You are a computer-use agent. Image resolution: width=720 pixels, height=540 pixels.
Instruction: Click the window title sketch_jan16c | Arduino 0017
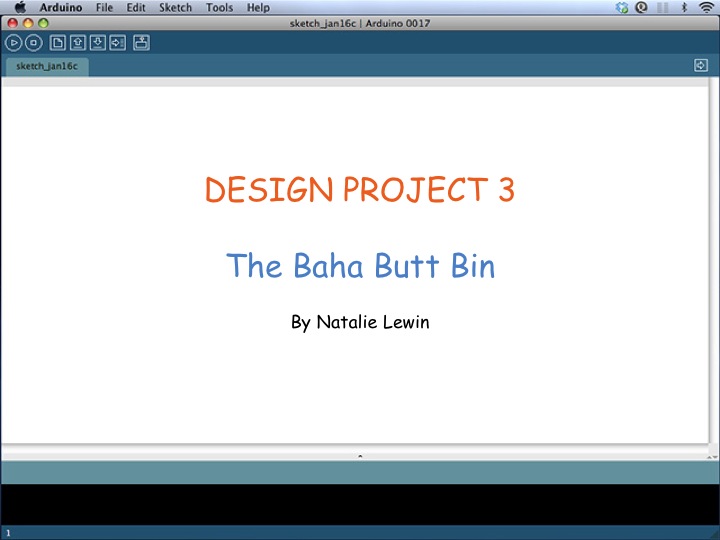tap(360, 23)
